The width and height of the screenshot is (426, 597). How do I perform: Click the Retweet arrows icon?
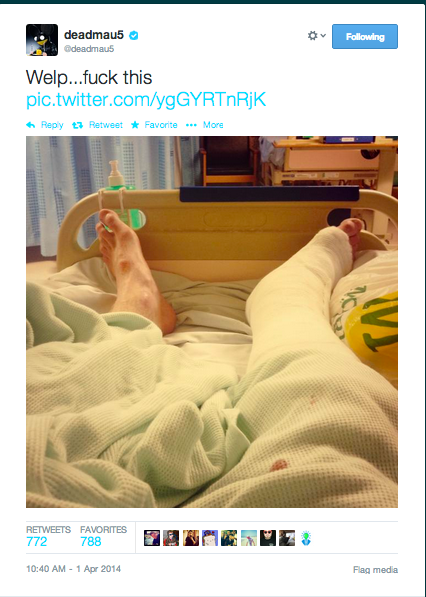tap(78, 125)
